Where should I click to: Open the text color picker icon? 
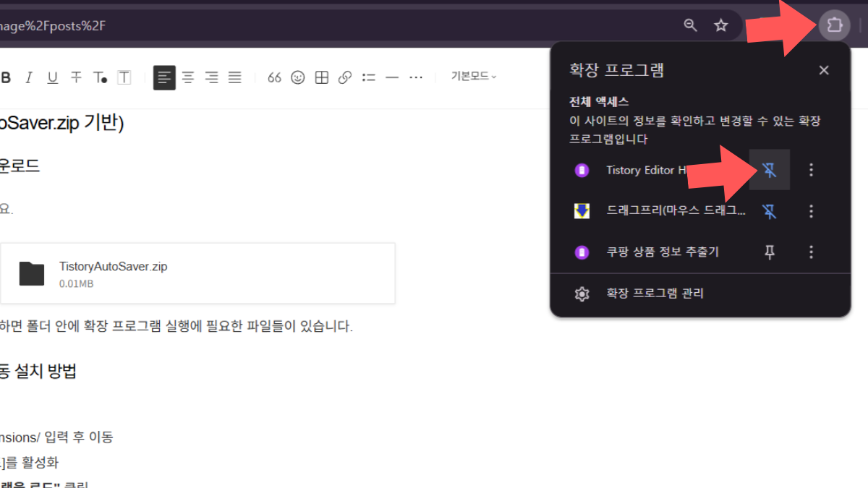pyautogui.click(x=101, y=77)
